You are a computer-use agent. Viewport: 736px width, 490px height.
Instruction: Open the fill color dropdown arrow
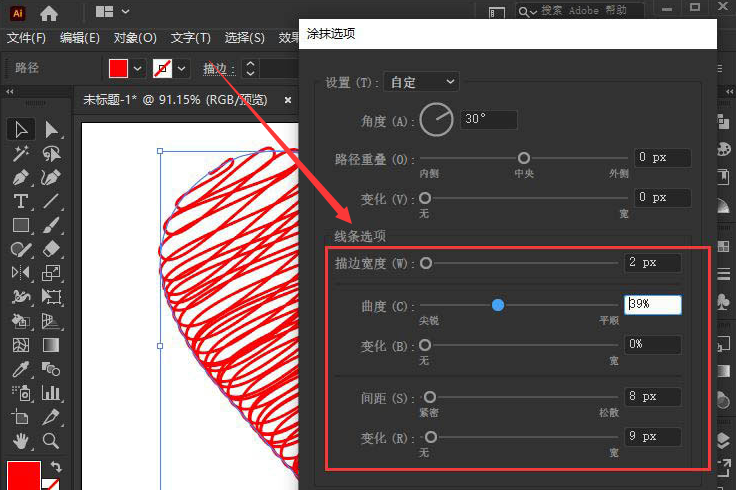[x=138, y=69]
